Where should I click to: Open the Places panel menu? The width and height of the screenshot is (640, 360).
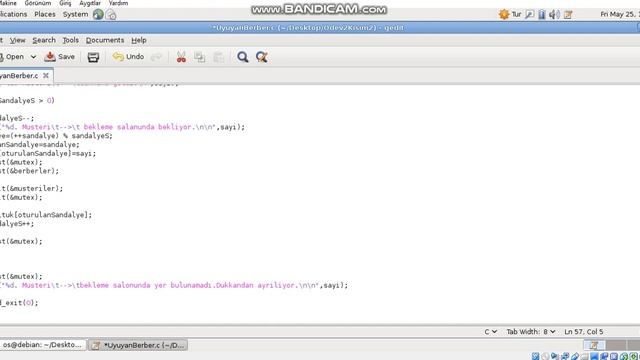tap(45, 14)
